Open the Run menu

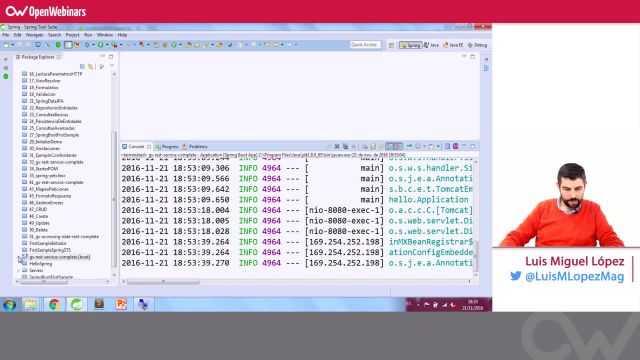click(x=88, y=35)
